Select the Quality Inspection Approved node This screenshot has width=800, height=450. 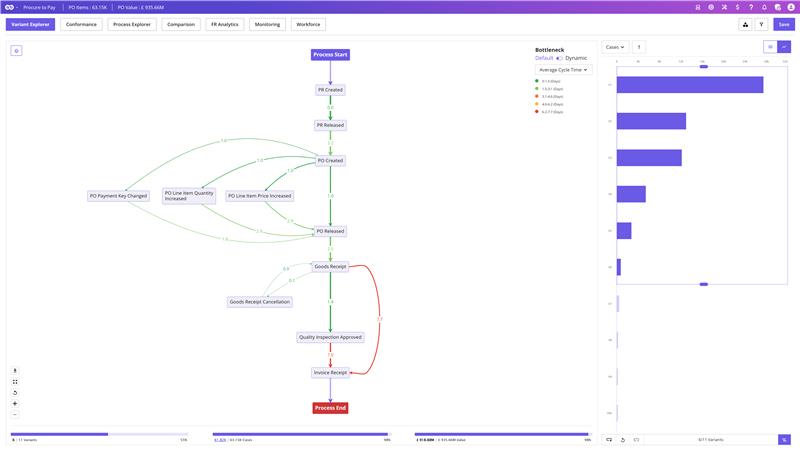coord(330,337)
